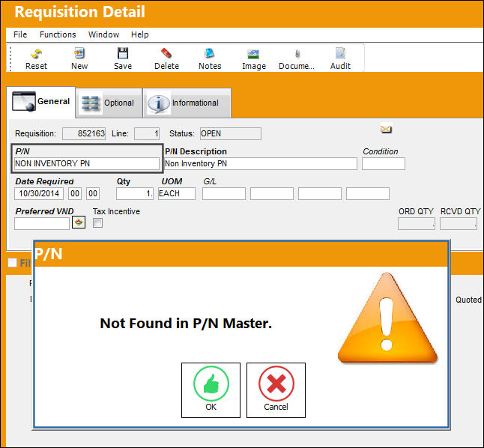Open the Help menu
484x448 pixels.
pyautogui.click(x=140, y=34)
